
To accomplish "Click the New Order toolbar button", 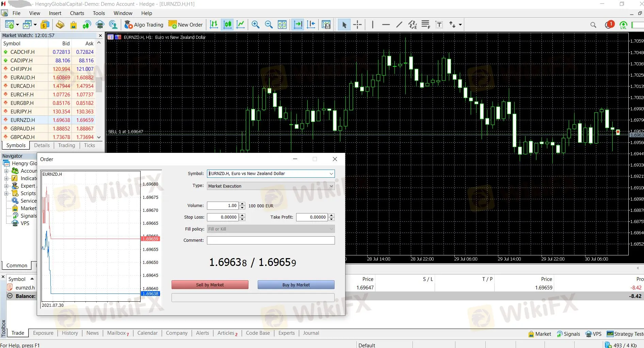I will click(186, 25).
